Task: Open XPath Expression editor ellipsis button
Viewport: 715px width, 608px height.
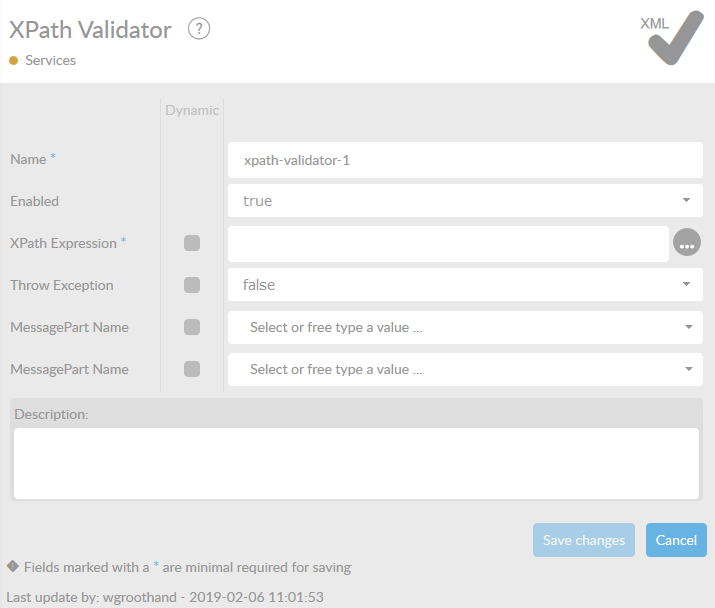Action: point(687,243)
